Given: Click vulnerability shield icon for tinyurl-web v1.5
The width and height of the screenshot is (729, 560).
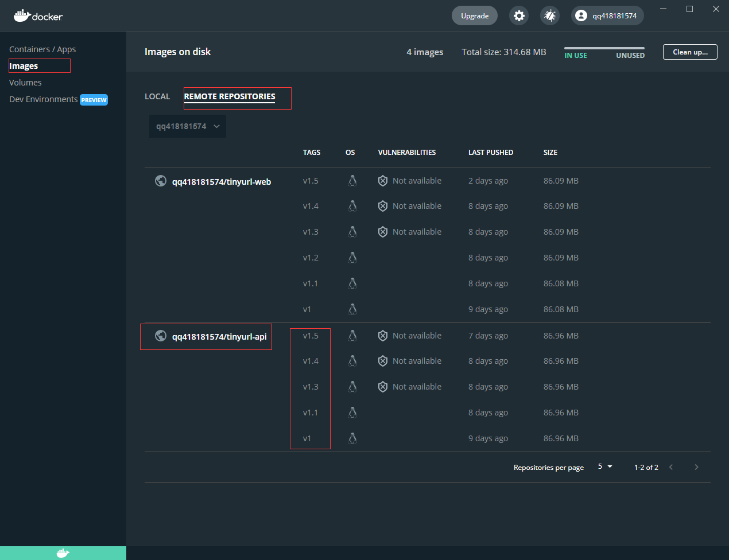Looking at the screenshot, I should (x=383, y=181).
